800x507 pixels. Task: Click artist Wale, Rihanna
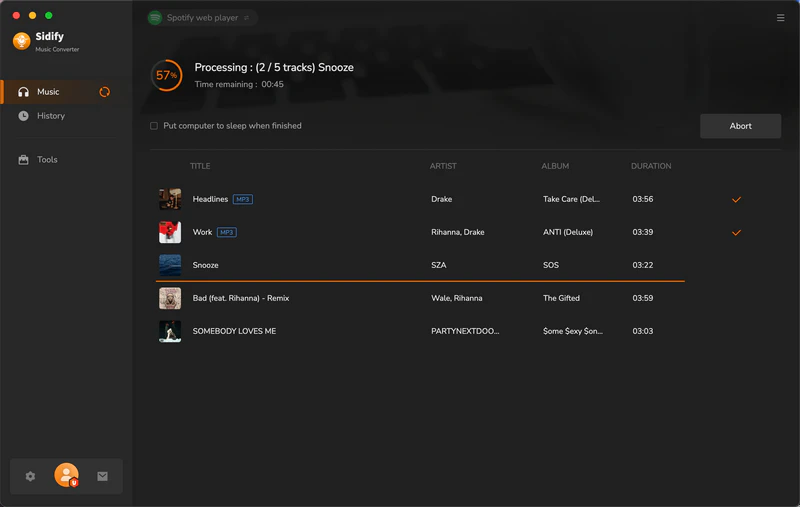tap(457, 298)
